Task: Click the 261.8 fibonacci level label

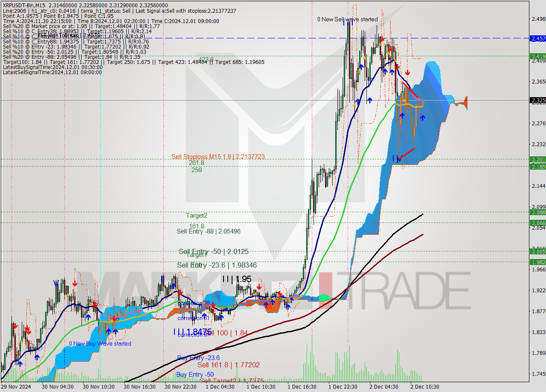Action: click(196, 163)
